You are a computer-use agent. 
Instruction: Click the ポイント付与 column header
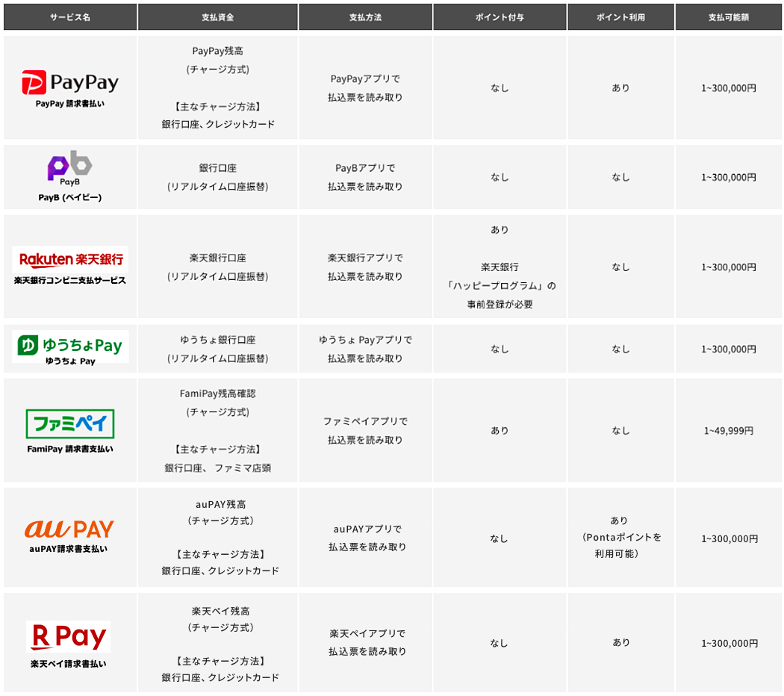click(x=500, y=17)
